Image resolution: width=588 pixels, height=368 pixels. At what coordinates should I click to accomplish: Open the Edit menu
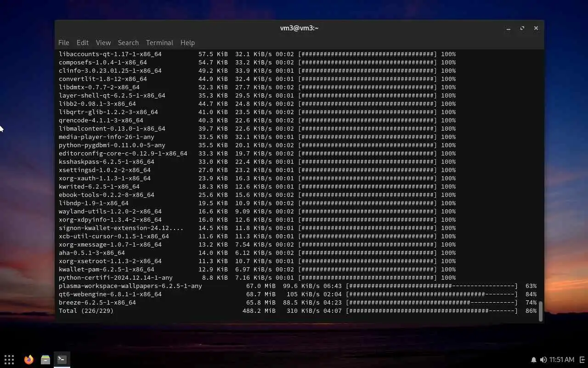point(83,42)
